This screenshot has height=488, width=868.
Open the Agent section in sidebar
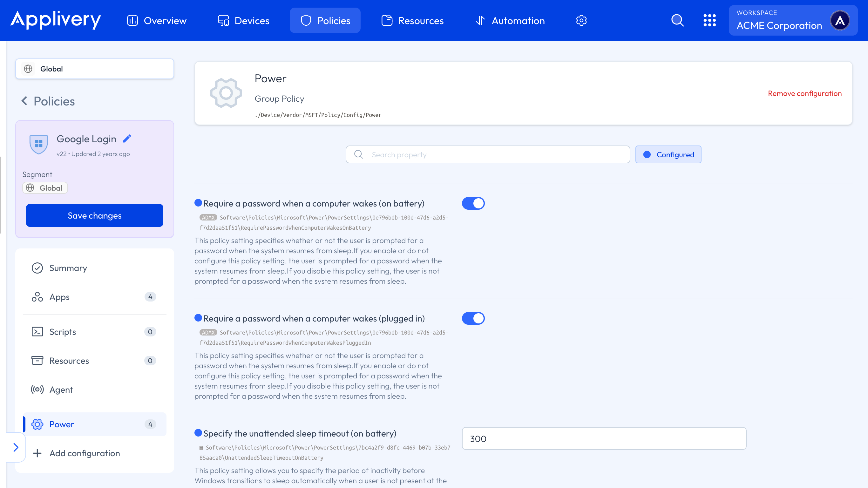click(61, 390)
